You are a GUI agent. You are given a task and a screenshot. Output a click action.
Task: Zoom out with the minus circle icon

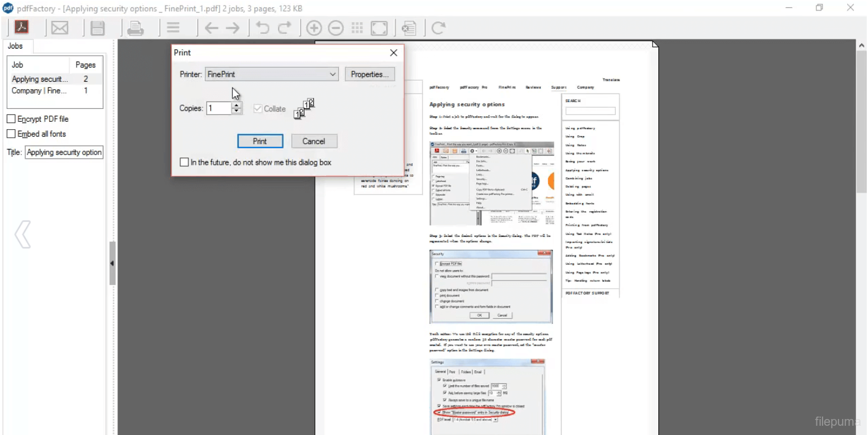(x=336, y=28)
